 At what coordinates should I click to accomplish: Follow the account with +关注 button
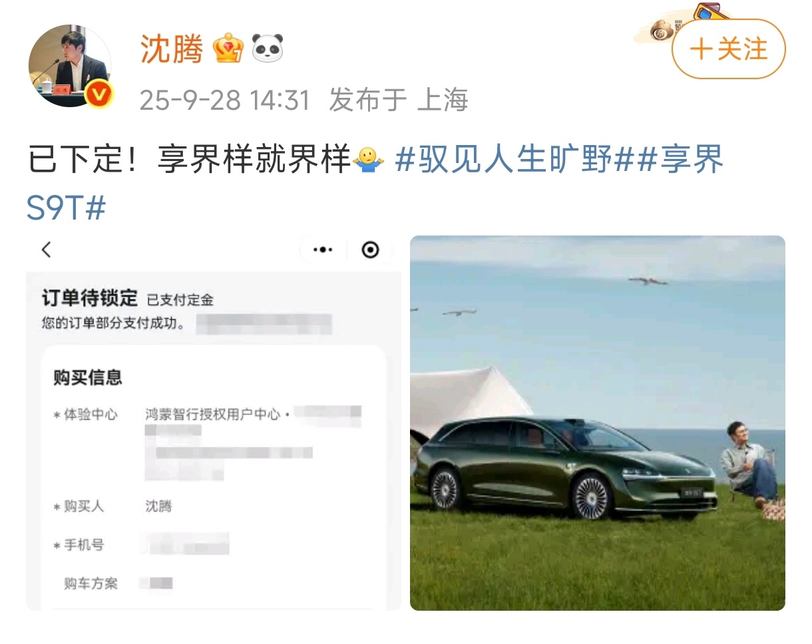(x=729, y=49)
